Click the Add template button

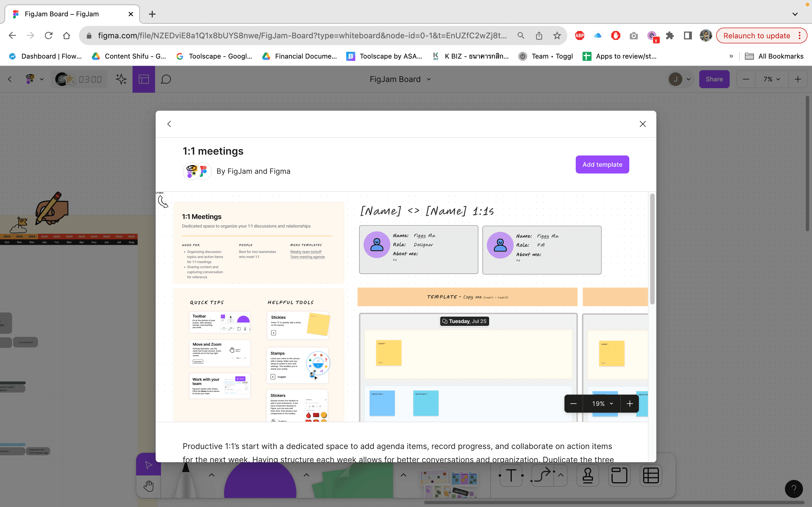(x=602, y=164)
